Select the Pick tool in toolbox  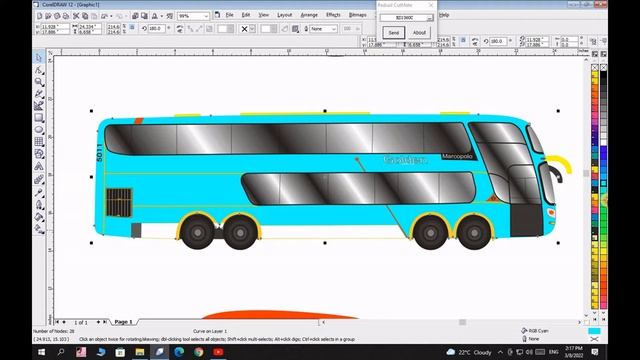pos(39,57)
